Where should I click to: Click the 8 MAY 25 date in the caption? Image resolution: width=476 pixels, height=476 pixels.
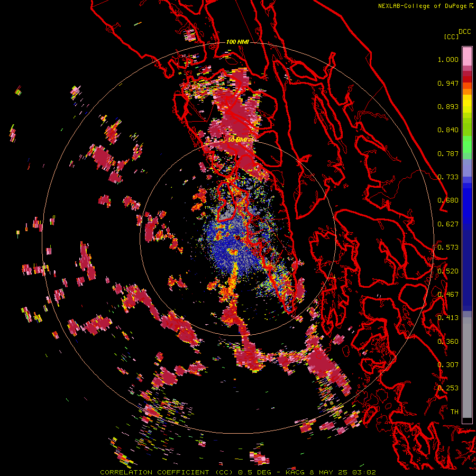pyautogui.click(x=328, y=472)
